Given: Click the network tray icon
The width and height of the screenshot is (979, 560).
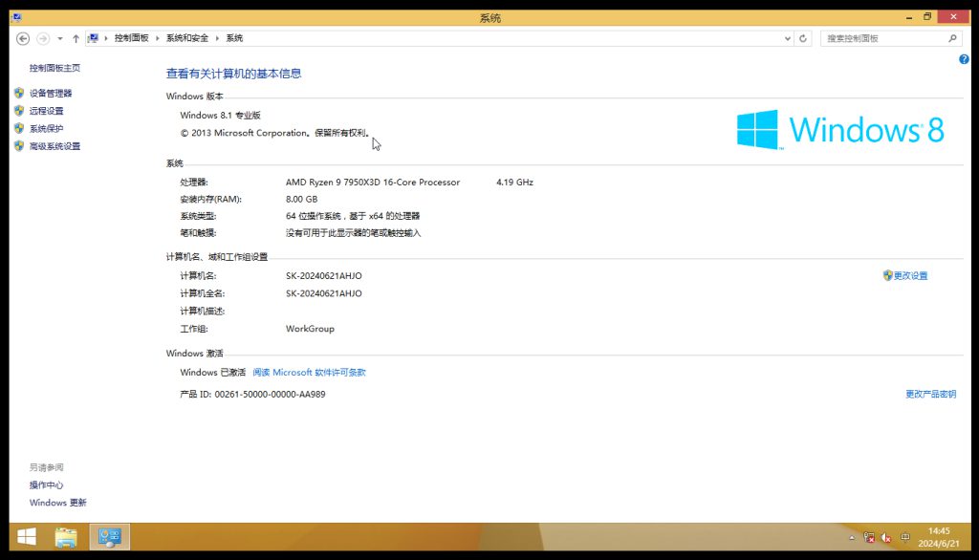Looking at the screenshot, I should pos(869,538).
